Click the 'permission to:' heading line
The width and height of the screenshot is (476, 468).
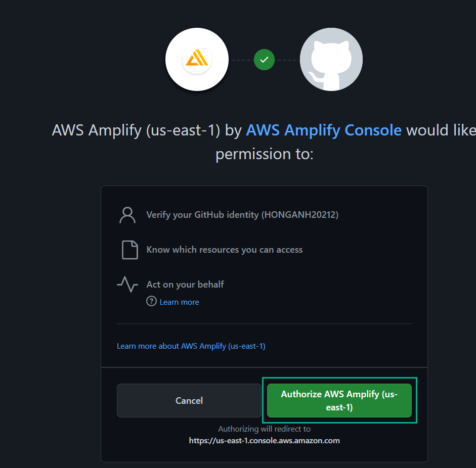coord(265,154)
